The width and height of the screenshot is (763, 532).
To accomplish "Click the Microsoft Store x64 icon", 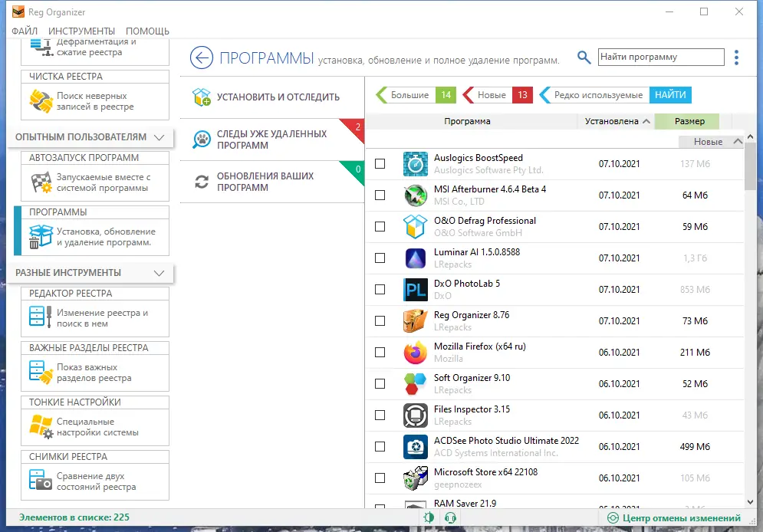I will [415, 478].
